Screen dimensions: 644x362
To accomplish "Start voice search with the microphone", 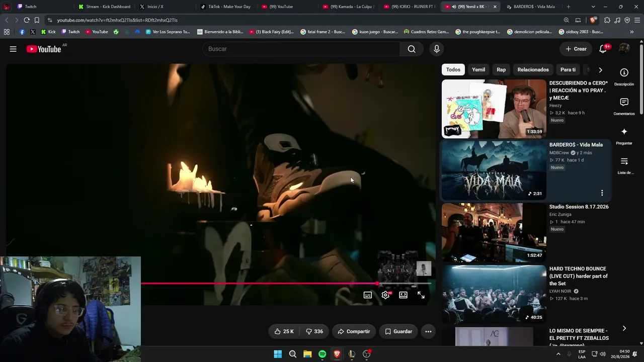I will (437, 49).
